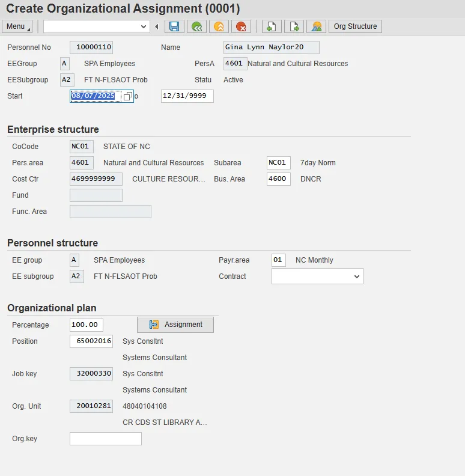This screenshot has width=465, height=476.
Task: Click the 'Organizational plan' heading
Action: (x=52, y=308)
